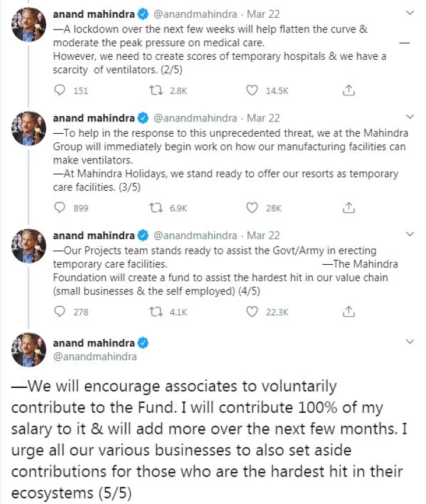426x504 pixels.
Task: Reply to the (4/5) Projects team tweet
Action: coord(60,312)
